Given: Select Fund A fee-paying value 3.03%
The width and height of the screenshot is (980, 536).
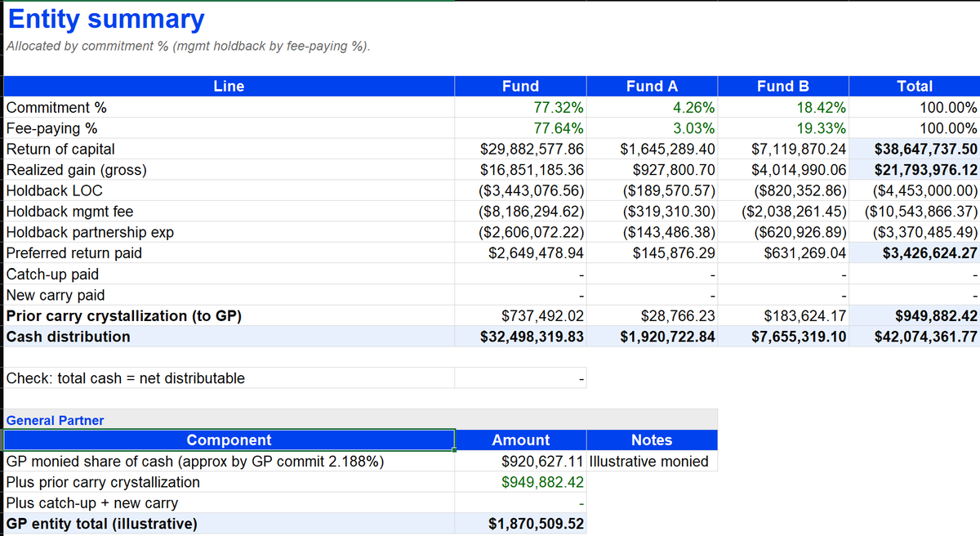Looking at the screenshot, I should 652,128.
